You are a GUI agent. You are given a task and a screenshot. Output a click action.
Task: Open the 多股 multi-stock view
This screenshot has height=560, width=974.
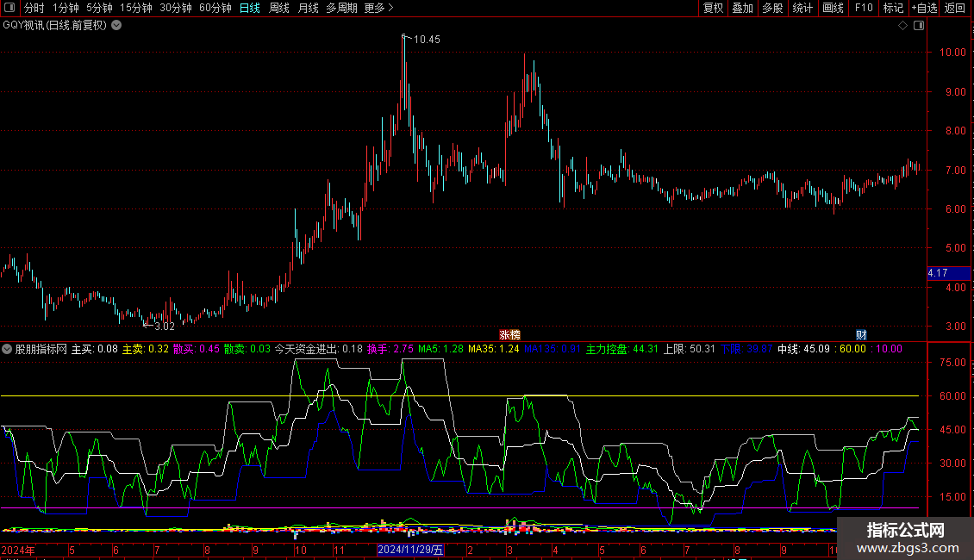pos(773,8)
